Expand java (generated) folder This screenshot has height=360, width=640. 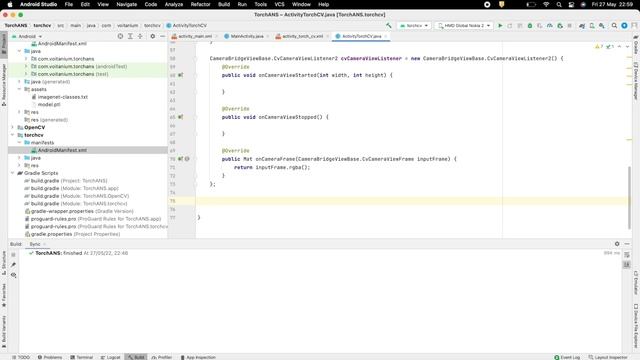[20, 82]
